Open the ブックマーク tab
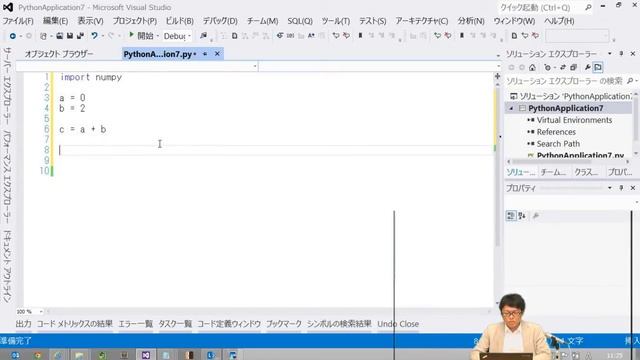Image resolution: width=640 pixels, height=360 pixels. [284, 324]
